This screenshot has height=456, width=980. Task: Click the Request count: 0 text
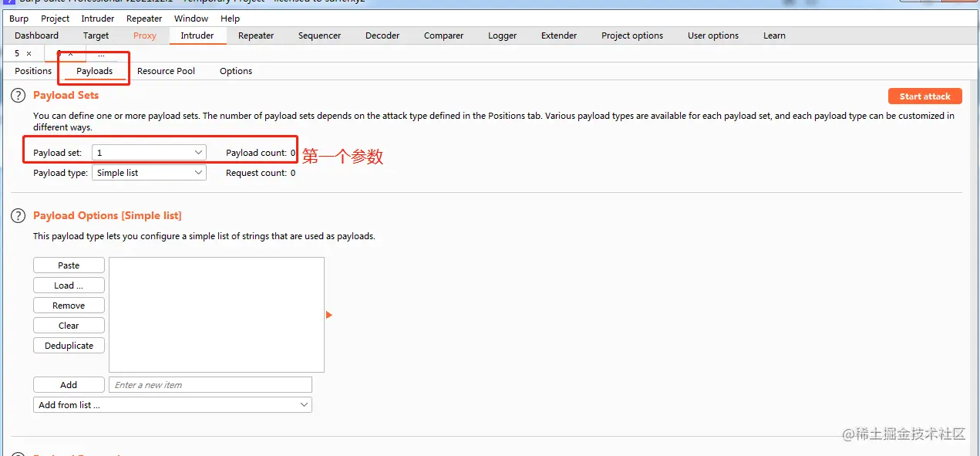(261, 173)
